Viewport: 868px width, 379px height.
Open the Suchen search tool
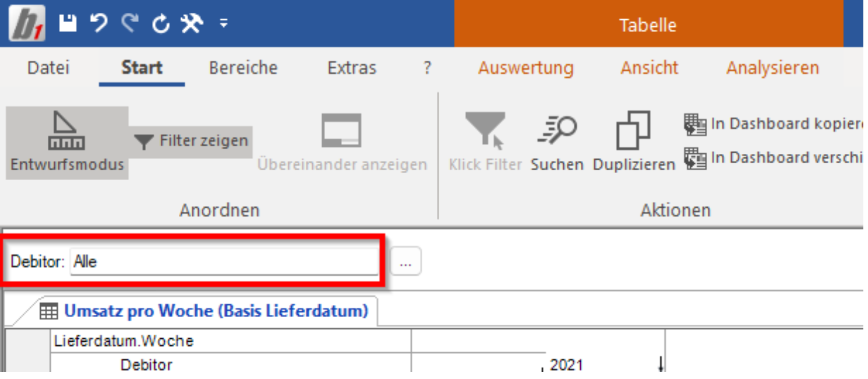click(557, 142)
